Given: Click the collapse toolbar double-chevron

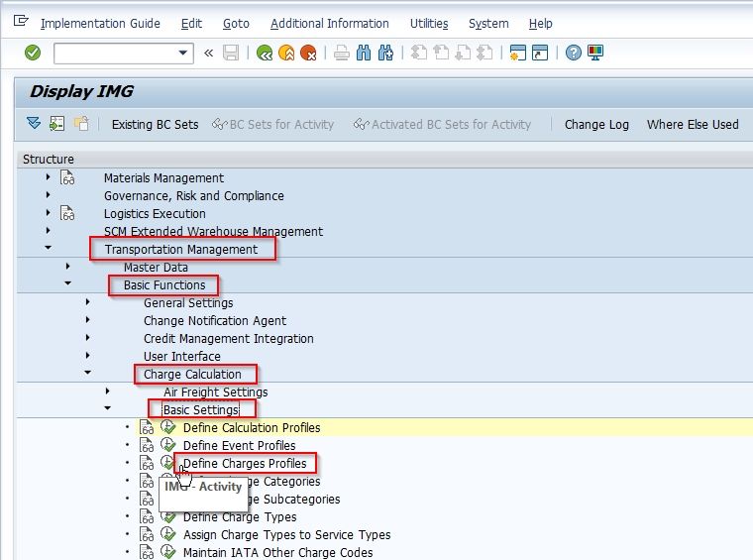Looking at the screenshot, I should pos(208,53).
